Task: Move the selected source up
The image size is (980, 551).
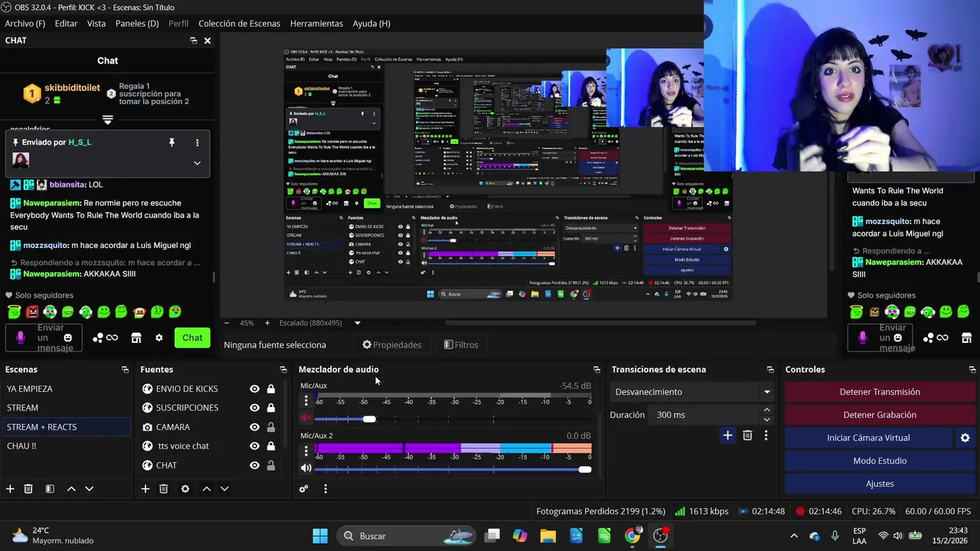Action: (x=206, y=489)
